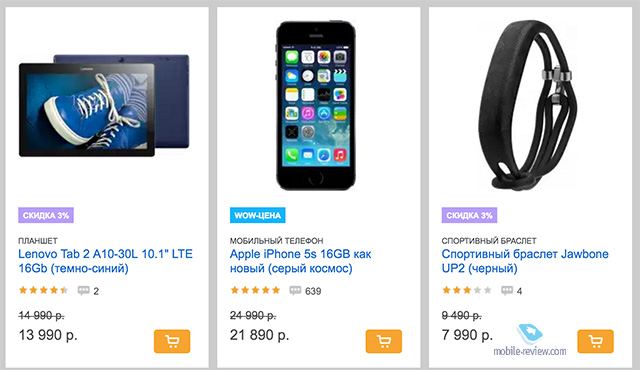The height and width of the screenshot is (370, 640).
Task: Add iPhone 5s to shopping cart
Action: (x=384, y=341)
